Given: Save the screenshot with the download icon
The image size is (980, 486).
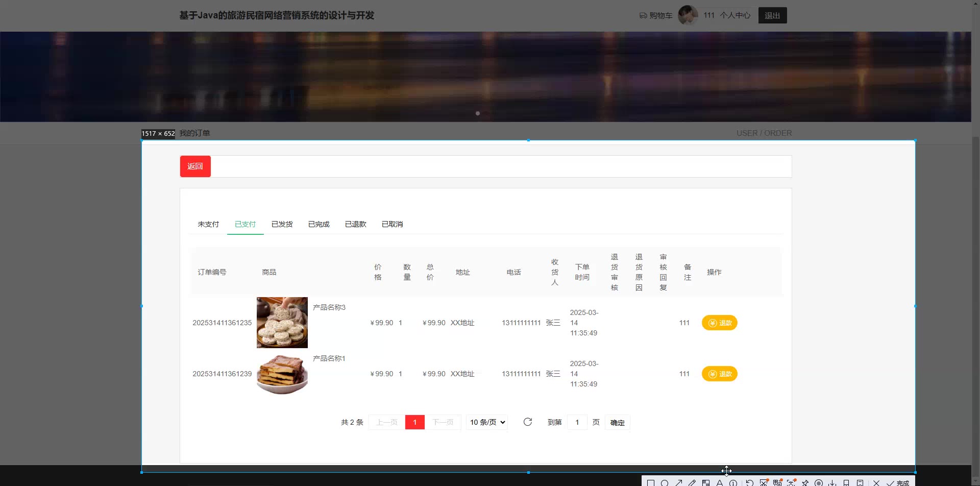Looking at the screenshot, I should pos(832,483).
